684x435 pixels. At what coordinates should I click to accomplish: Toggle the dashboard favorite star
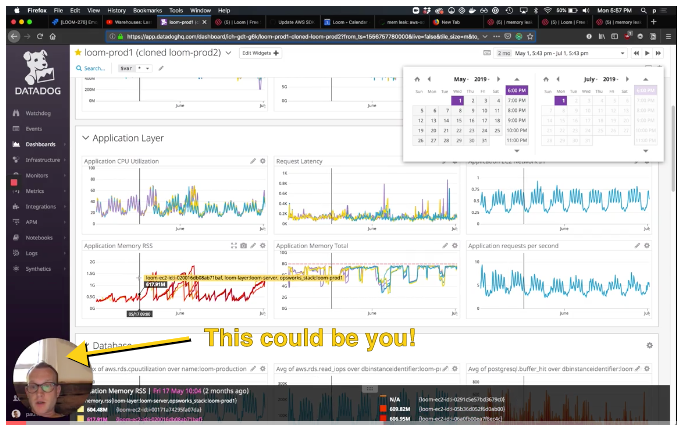click(x=78, y=52)
